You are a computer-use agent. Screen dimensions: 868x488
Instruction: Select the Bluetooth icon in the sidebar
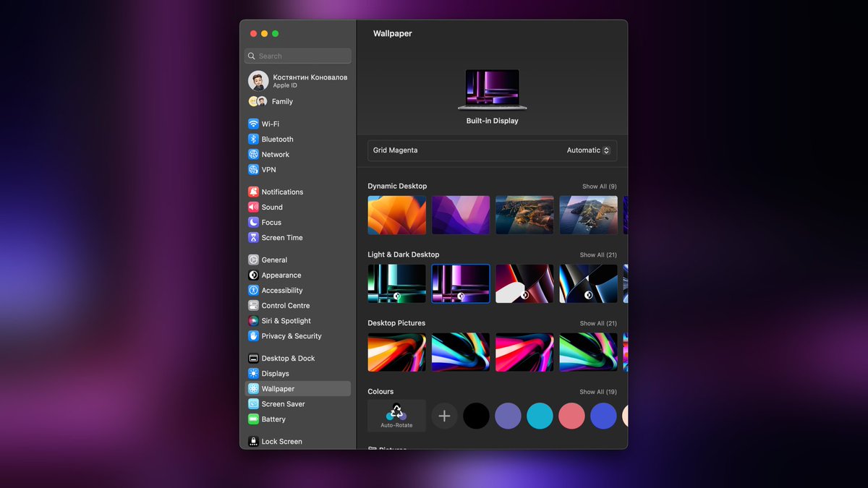click(x=255, y=139)
